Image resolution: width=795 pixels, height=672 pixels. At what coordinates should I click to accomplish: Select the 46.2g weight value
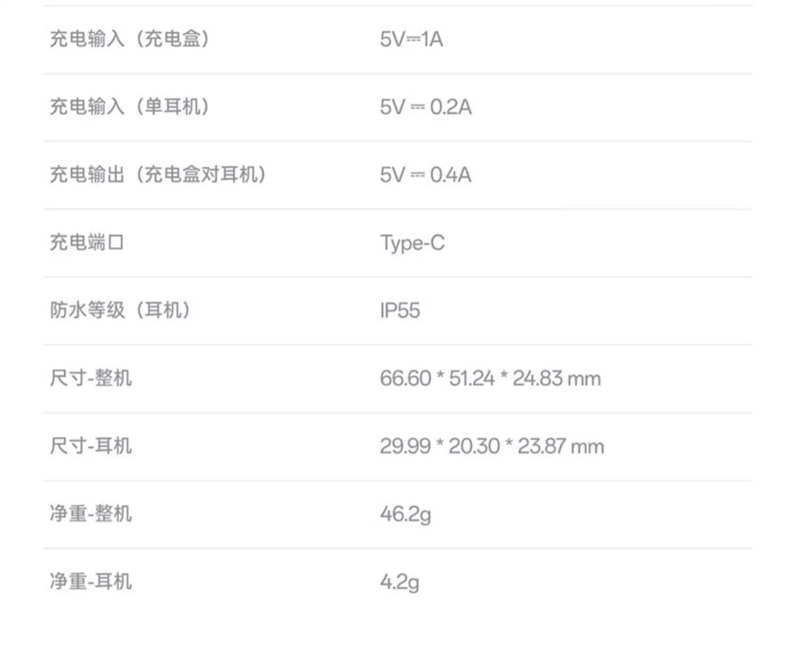click(405, 514)
